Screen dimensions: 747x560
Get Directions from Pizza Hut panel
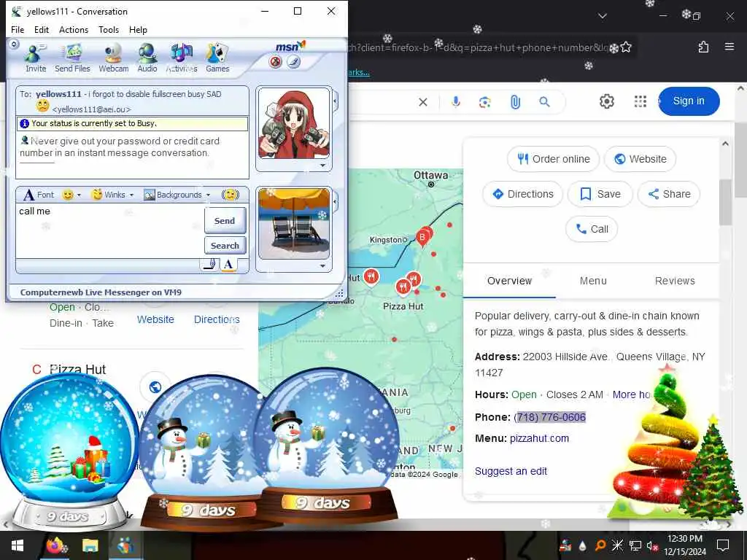coord(522,194)
